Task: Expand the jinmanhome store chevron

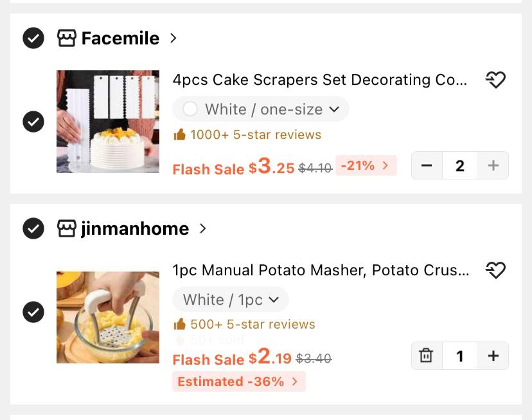Action: click(x=203, y=228)
